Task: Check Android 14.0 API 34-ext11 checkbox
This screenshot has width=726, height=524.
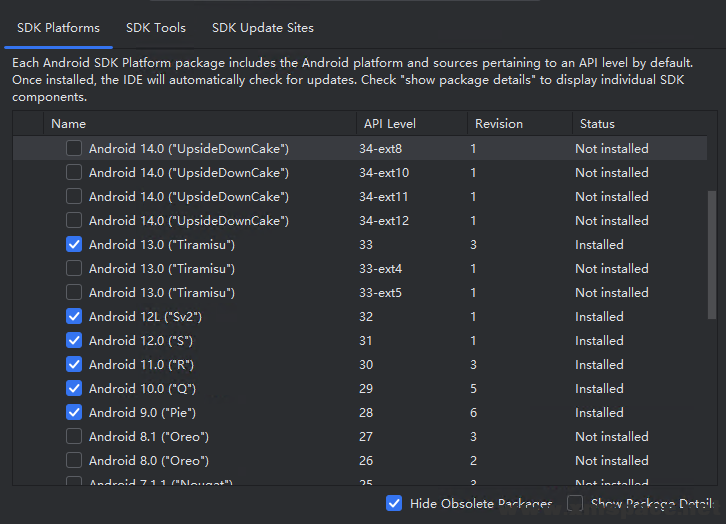Action: [74, 196]
